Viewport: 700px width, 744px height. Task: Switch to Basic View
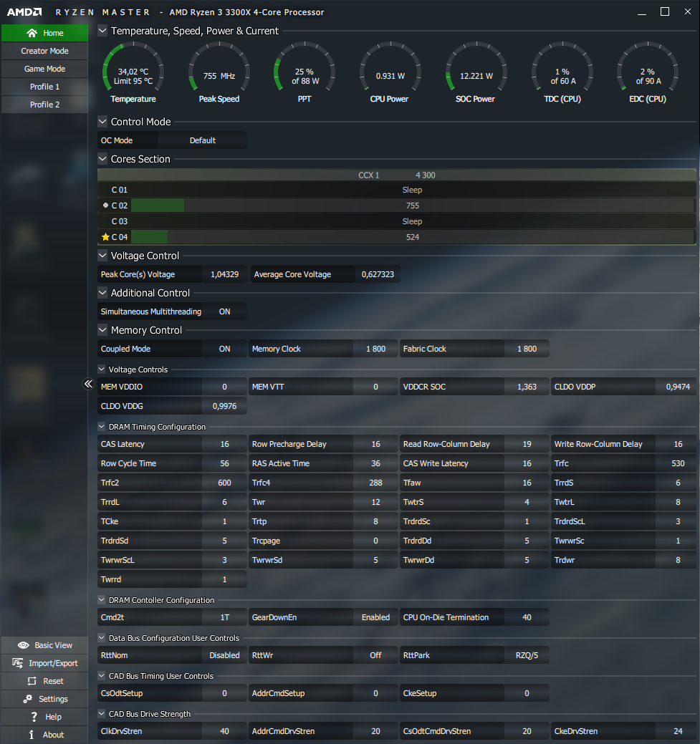(x=44, y=645)
